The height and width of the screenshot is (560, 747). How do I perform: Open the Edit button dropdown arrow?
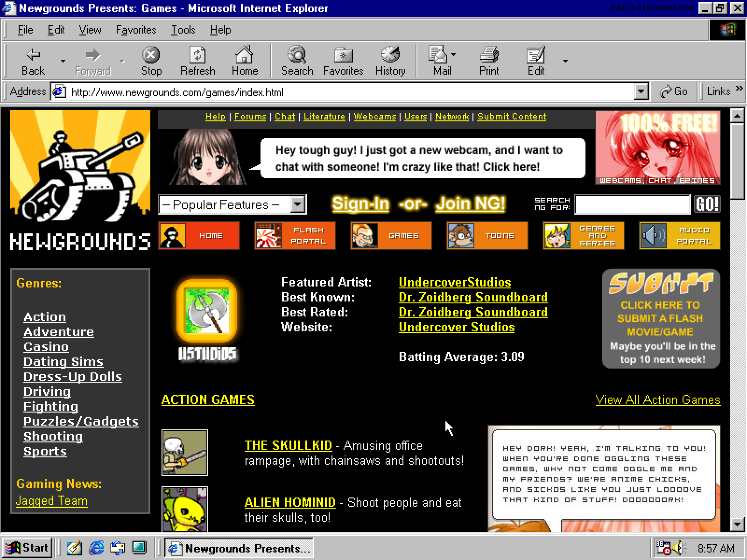pyautogui.click(x=565, y=61)
